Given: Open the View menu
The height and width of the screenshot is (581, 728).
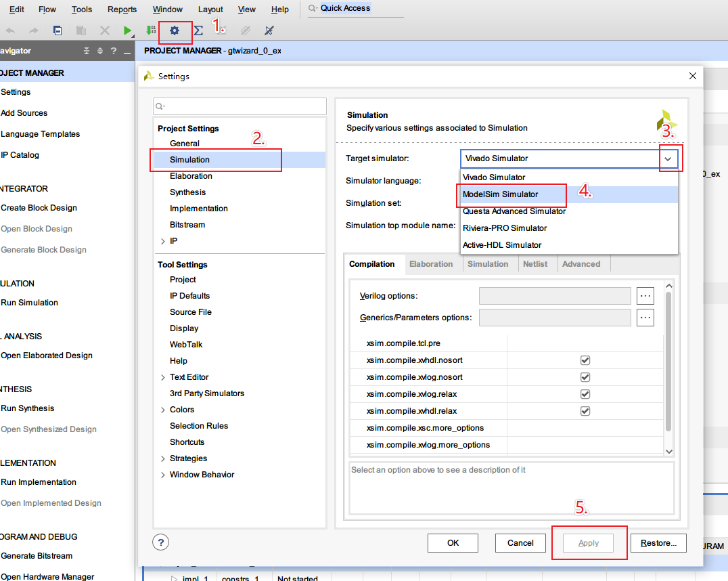Looking at the screenshot, I should pyautogui.click(x=246, y=9).
